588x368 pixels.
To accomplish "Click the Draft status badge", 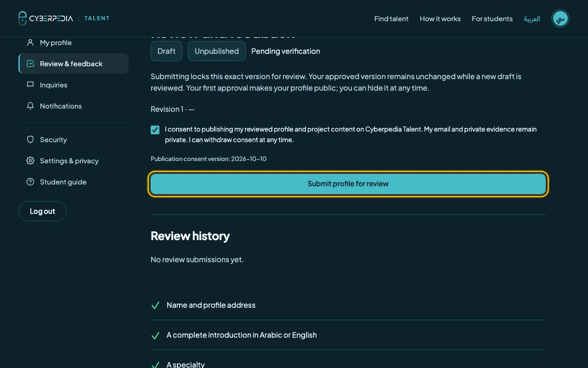I will 166,51.
